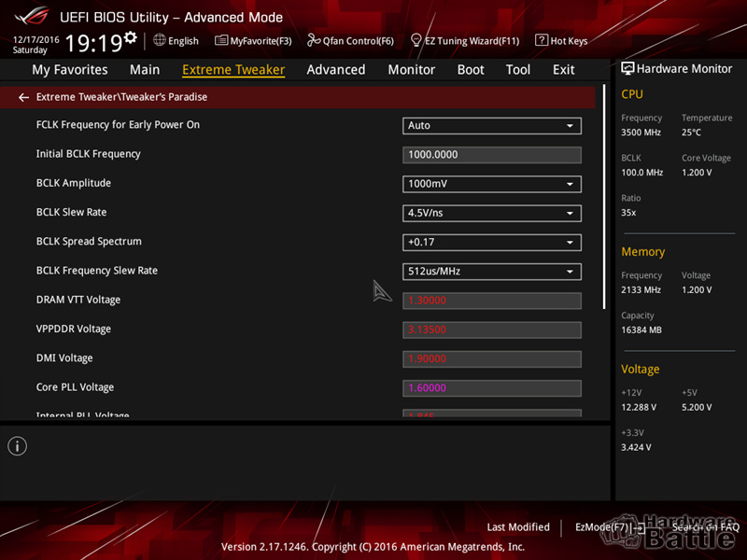Launch EZ Tuning Wizard(F11)
747x560 pixels.
[465, 41]
